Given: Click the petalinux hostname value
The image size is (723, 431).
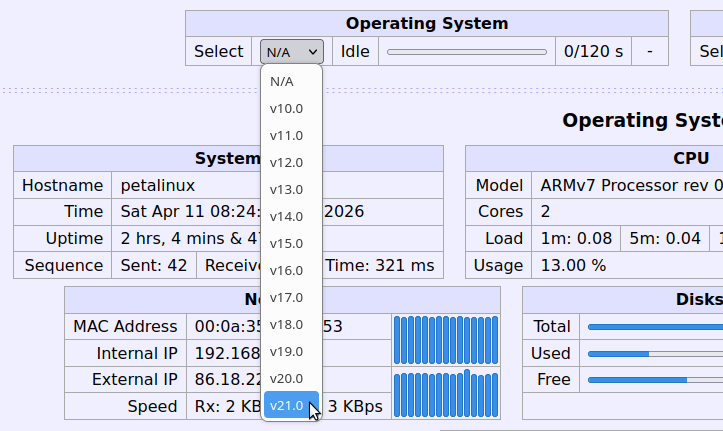Looking at the screenshot, I should [157, 185].
